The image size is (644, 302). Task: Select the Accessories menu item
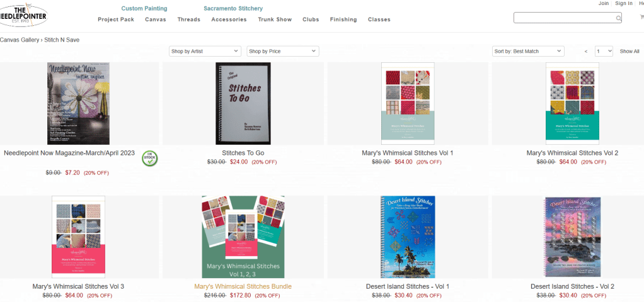tap(229, 20)
